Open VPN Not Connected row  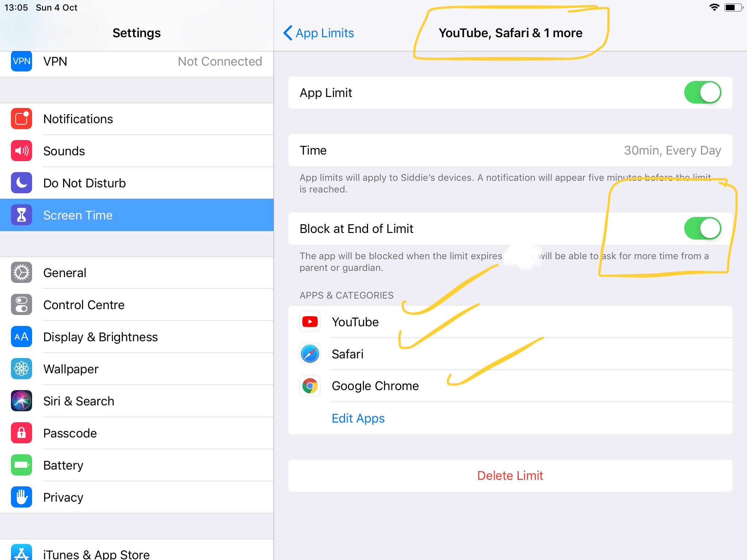137,62
